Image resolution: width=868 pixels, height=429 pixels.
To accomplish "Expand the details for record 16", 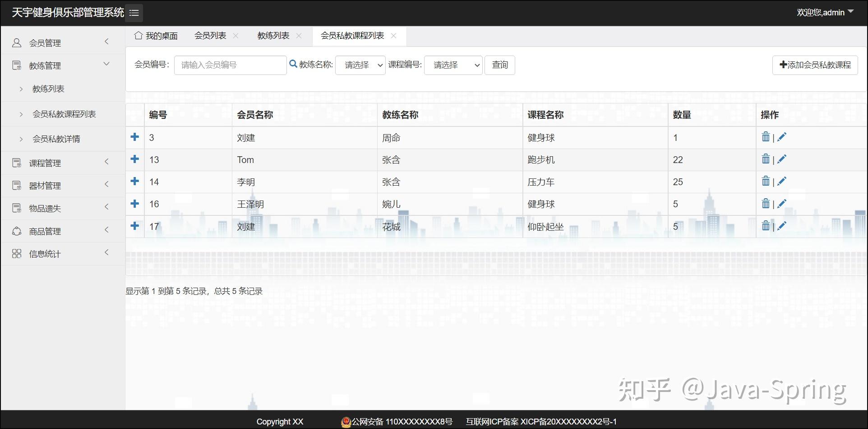I will point(134,203).
